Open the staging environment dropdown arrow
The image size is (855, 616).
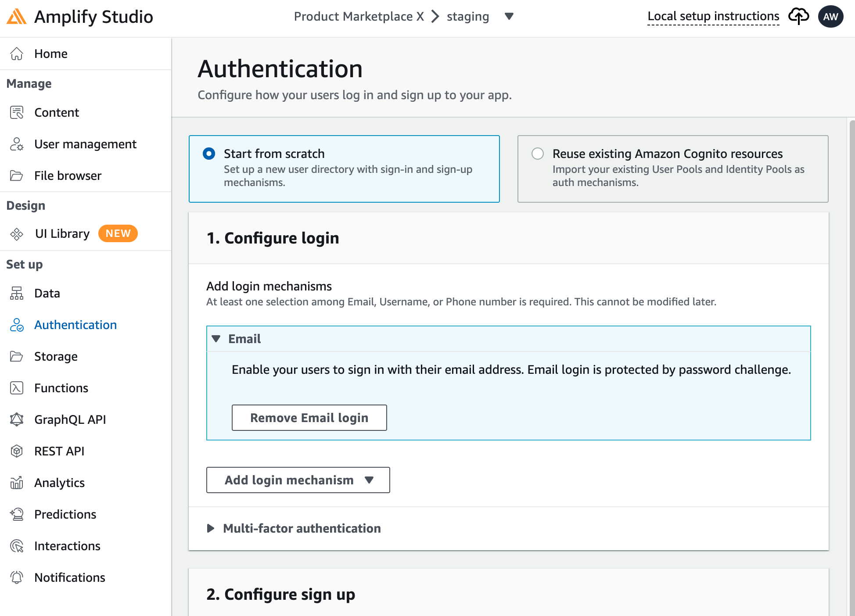click(509, 16)
